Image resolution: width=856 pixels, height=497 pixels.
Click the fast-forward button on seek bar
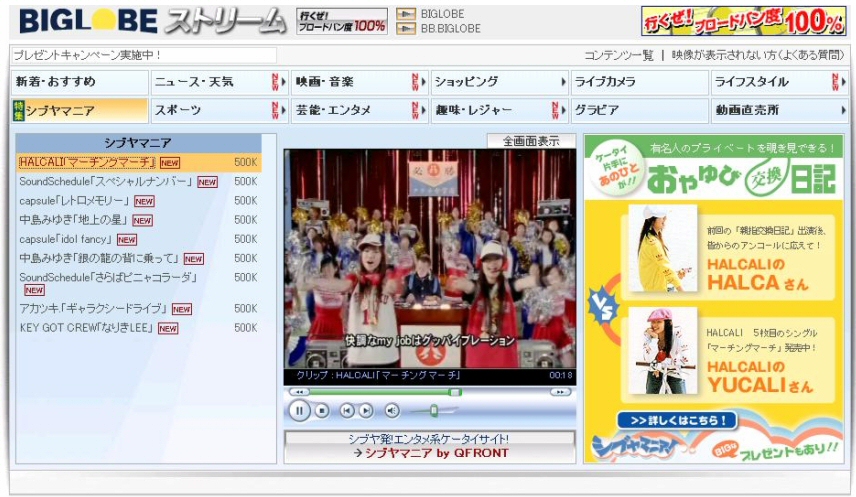tap(559, 392)
